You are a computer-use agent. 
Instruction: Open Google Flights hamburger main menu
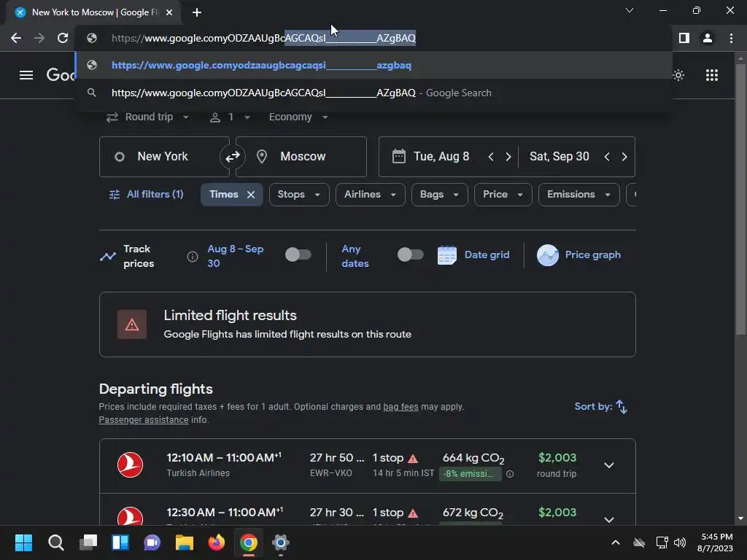click(26, 75)
